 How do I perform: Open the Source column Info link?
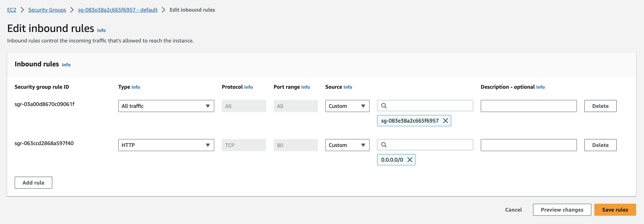click(x=348, y=87)
